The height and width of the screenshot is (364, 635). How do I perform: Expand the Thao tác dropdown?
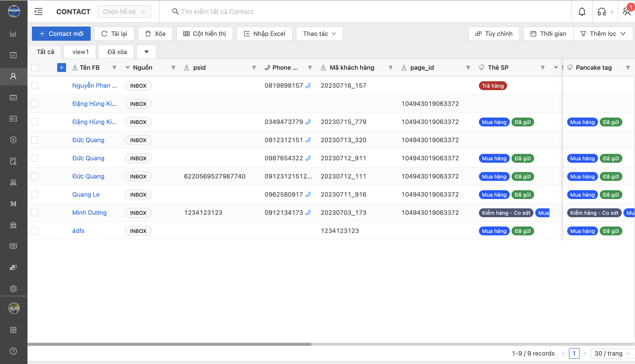[319, 34]
